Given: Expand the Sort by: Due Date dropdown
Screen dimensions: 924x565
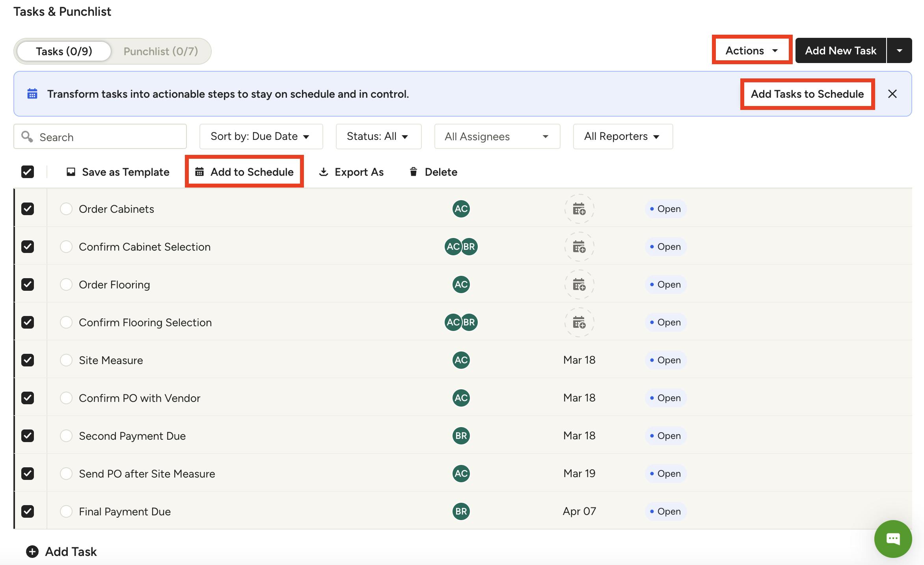Looking at the screenshot, I should pos(261,136).
